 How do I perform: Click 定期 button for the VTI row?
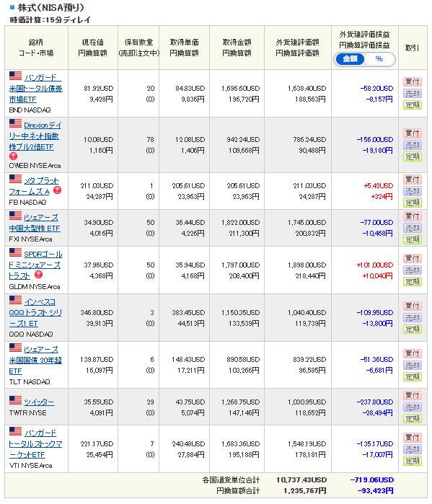point(413,461)
